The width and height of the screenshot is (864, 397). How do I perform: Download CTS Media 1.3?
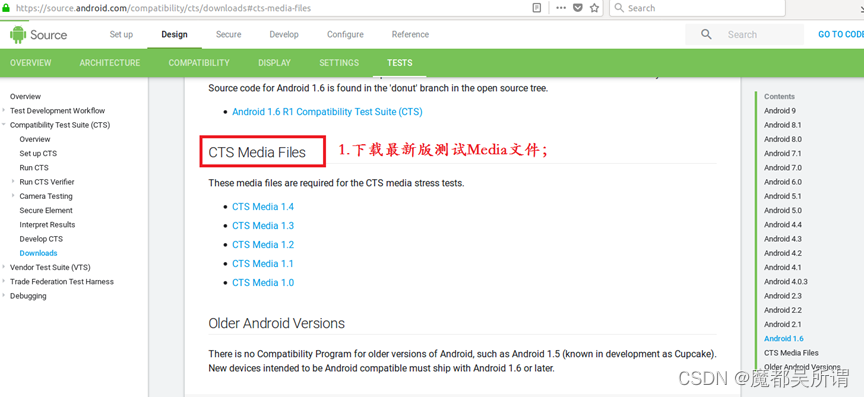(x=263, y=226)
